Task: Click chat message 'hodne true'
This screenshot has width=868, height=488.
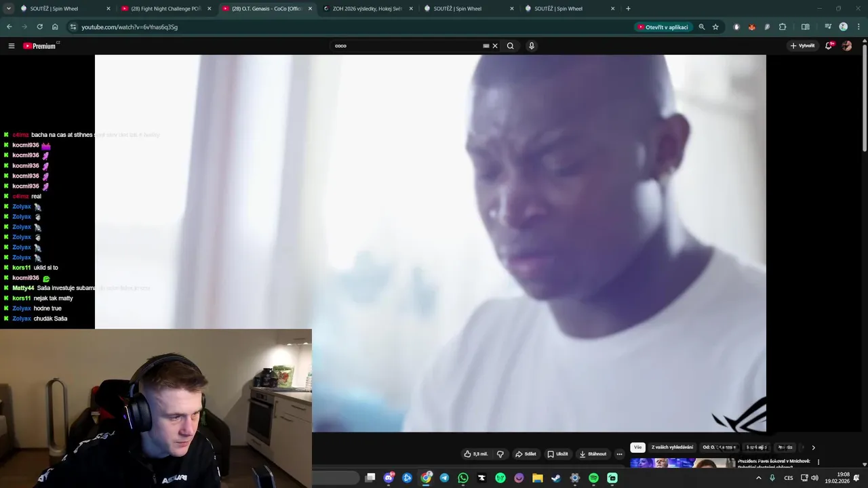Action: click(x=47, y=308)
